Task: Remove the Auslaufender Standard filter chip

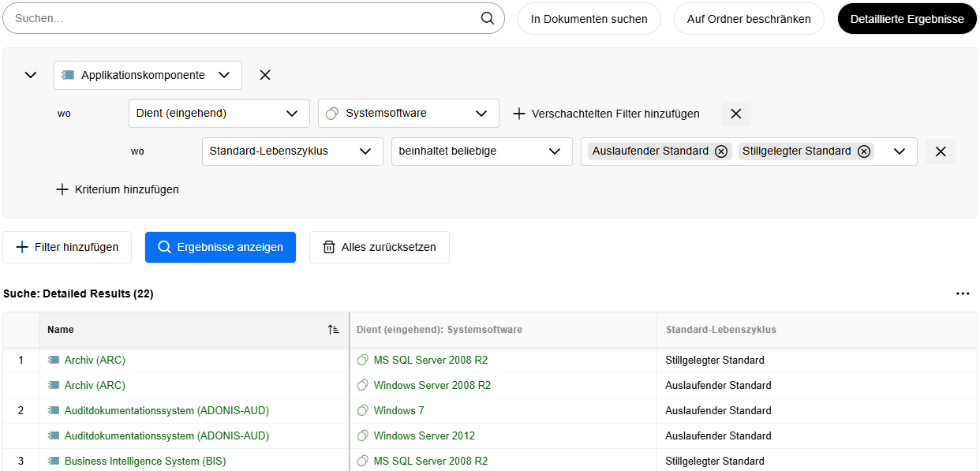Action: [x=720, y=151]
